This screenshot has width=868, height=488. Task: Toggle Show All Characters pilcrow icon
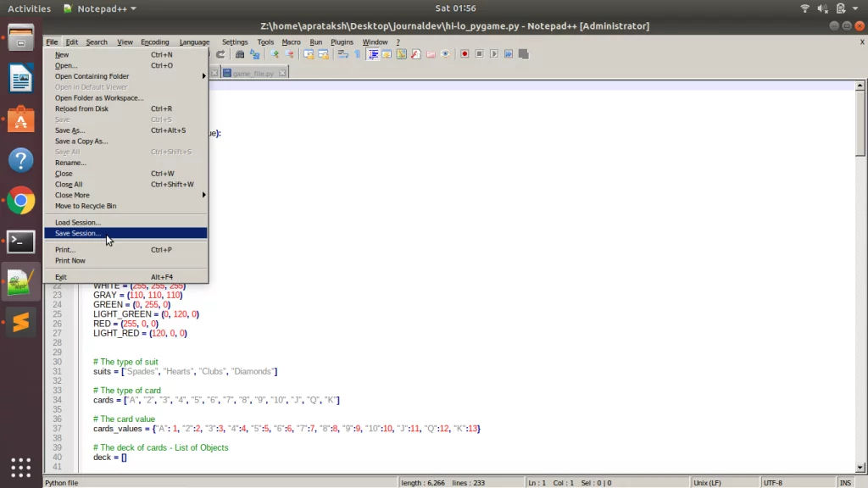click(357, 54)
